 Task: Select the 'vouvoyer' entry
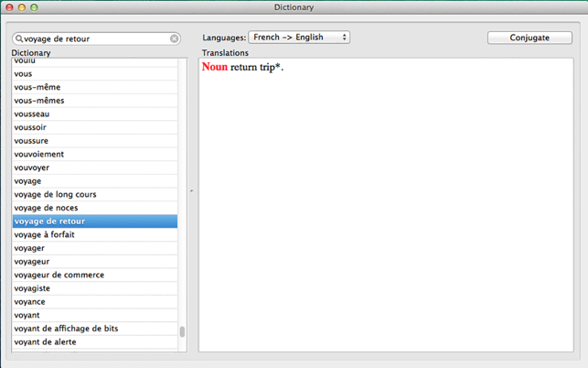[x=95, y=168]
